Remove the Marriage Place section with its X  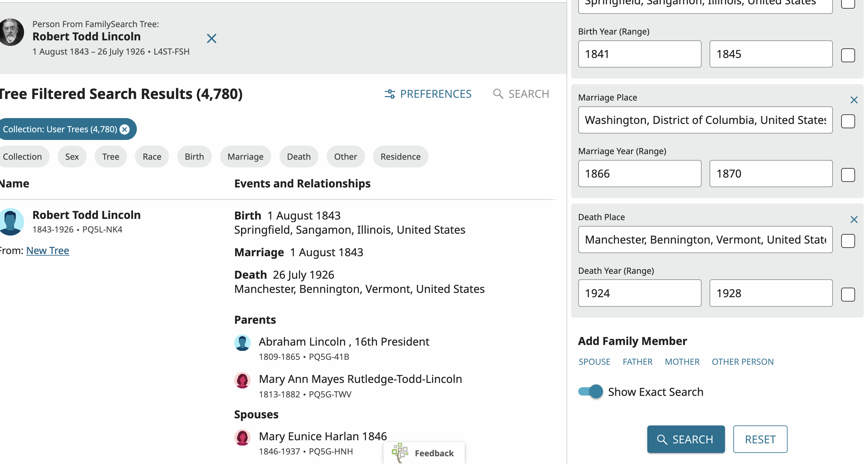click(x=854, y=100)
